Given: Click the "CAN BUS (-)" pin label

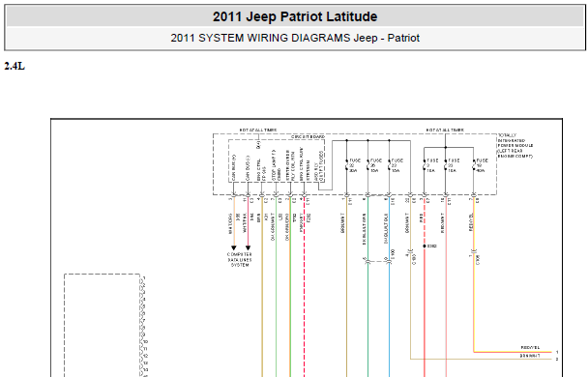Looking at the screenshot, I should 248,168.
